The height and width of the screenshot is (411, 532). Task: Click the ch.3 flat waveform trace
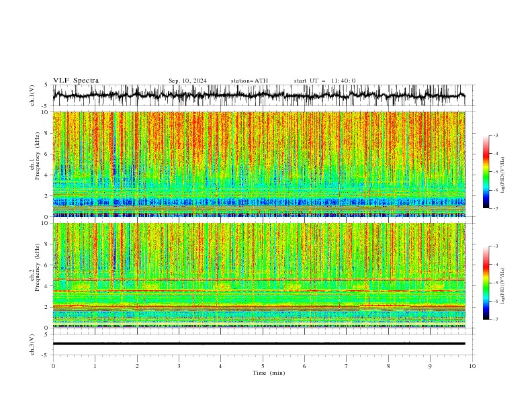coord(259,344)
